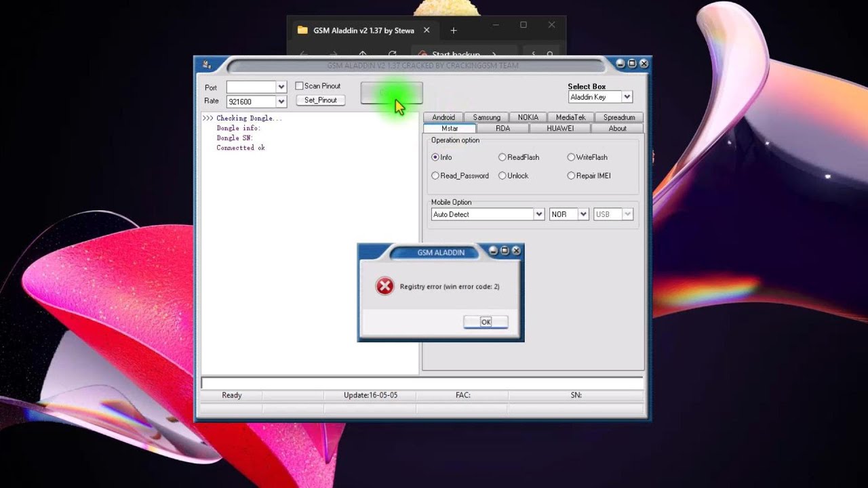The image size is (868, 488).
Task: Switch to the Samsung tab
Action: [x=486, y=117]
